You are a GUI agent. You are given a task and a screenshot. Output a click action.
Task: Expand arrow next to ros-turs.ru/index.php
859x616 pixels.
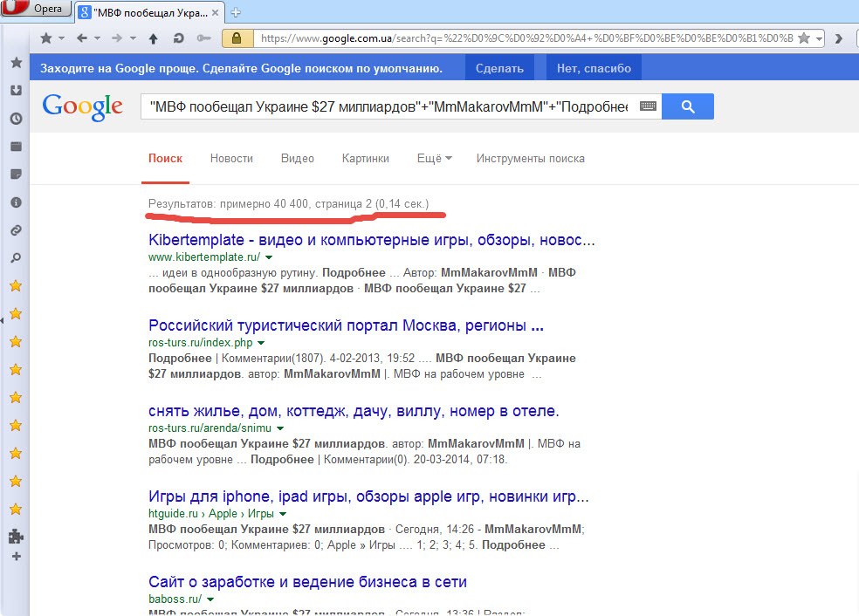pyautogui.click(x=261, y=344)
